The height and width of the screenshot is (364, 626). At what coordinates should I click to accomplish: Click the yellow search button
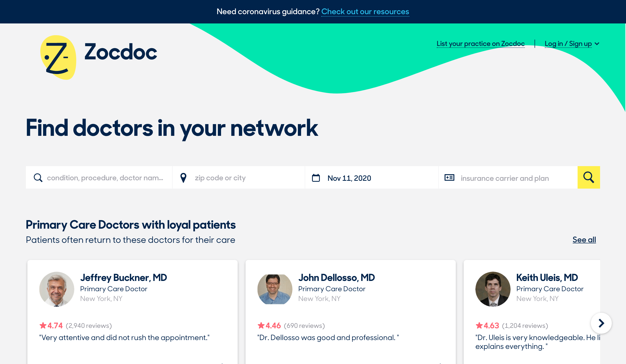click(x=589, y=177)
